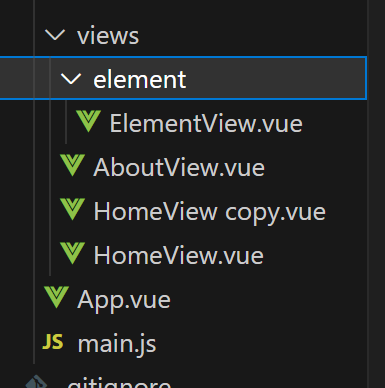Click the Vue icon beside HomeView copy.vue
Image resolution: width=385 pixels, height=388 pixels.
coord(72,209)
